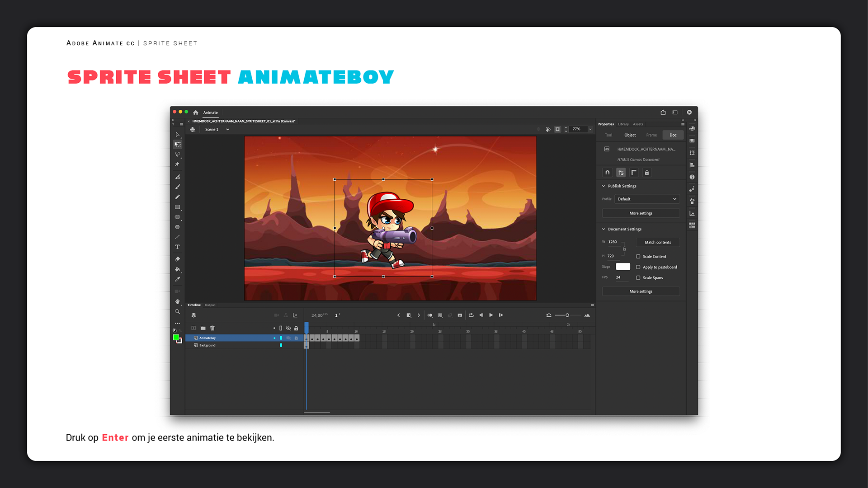Select the Text tool
Screen dimensions: 868x488
coord(178,247)
